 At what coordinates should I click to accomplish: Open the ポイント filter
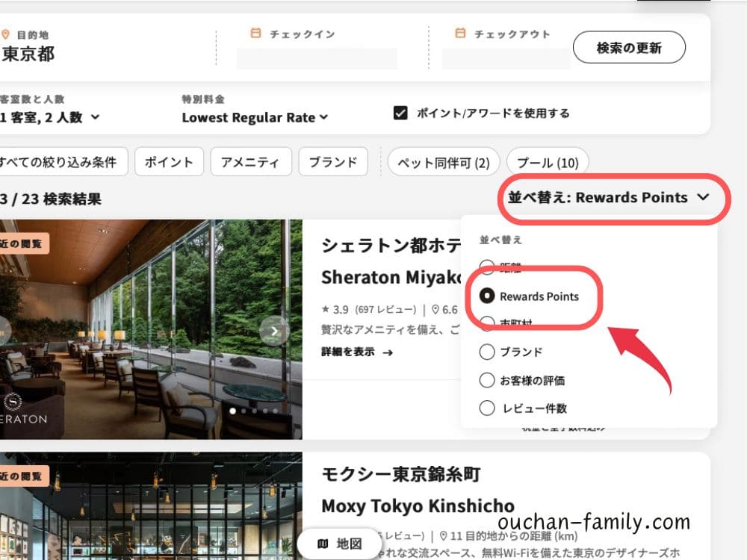click(169, 162)
